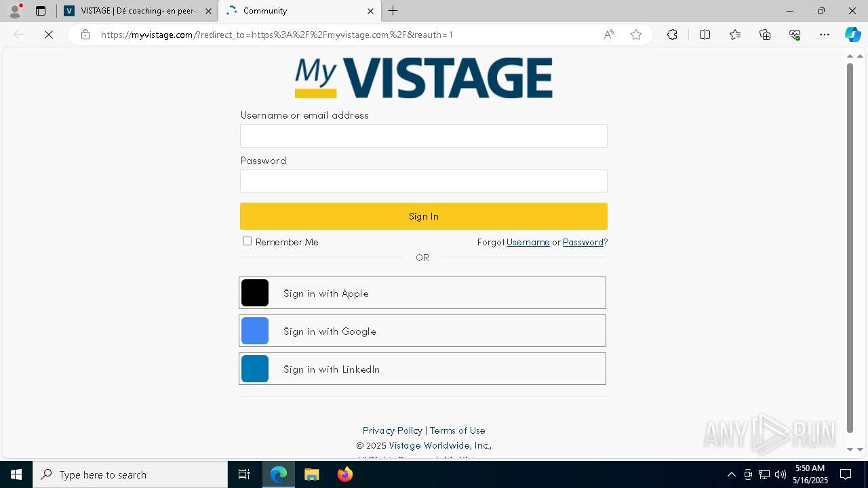Open a new browser tab
This screenshot has width=868, height=488.
393,11
